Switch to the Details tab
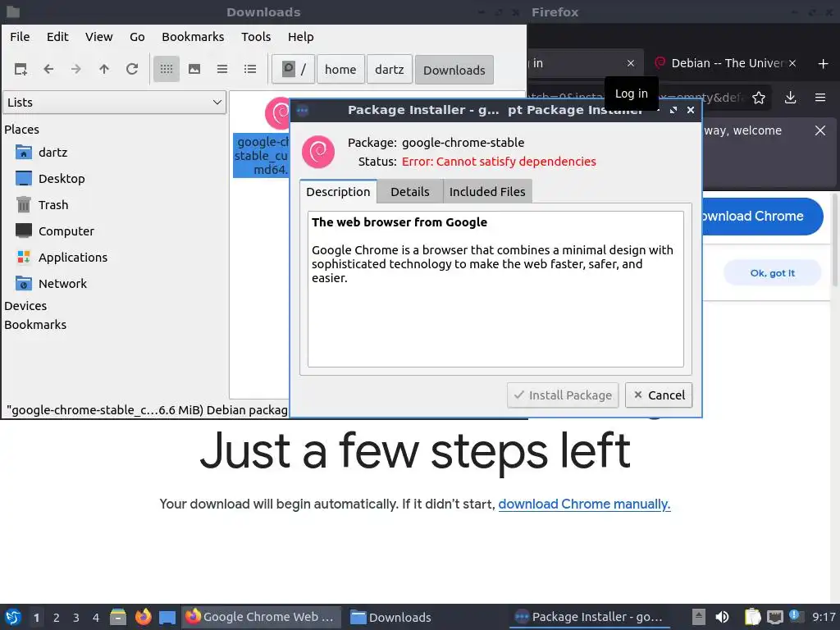 [410, 192]
